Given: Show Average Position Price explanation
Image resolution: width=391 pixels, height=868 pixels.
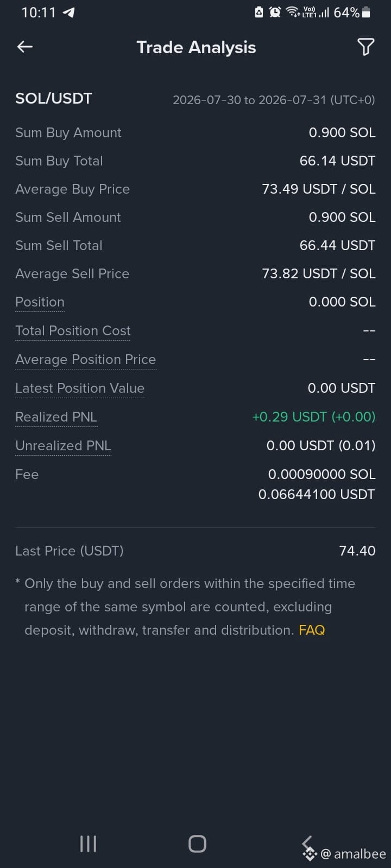Looking at the screenshot, I should click(x=85, y=360).
